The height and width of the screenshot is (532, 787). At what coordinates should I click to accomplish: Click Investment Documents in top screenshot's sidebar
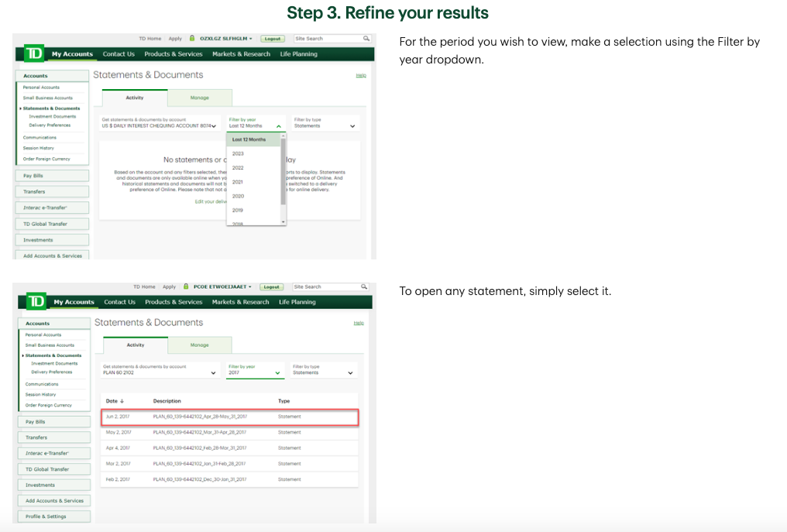[52, 116]
